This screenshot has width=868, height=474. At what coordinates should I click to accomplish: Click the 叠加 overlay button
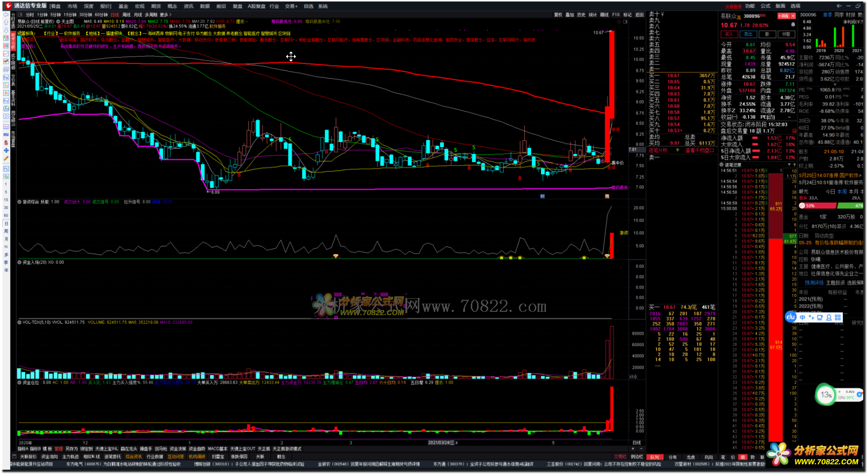click(570, 15)
